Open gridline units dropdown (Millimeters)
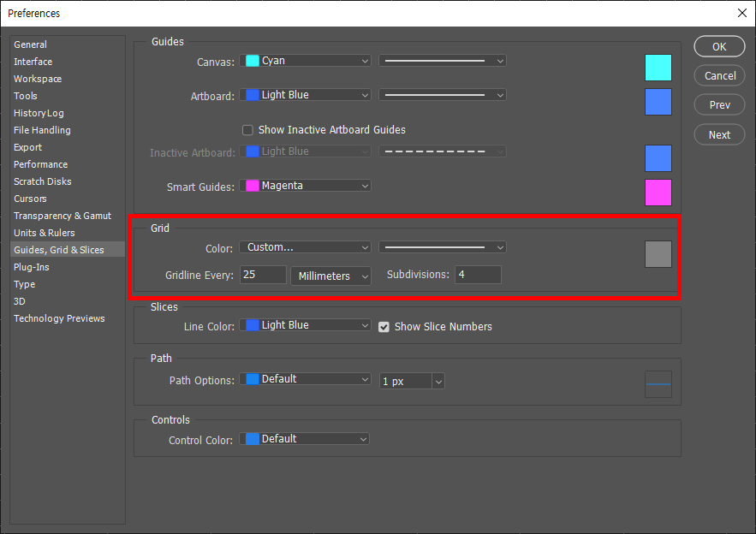The height and width of the screenshot is (534, 756). pyautogui.click(x=330, y=276)
